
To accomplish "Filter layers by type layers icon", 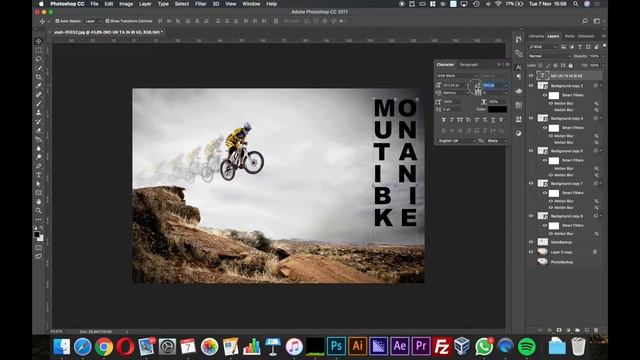I will pos(580,47).
